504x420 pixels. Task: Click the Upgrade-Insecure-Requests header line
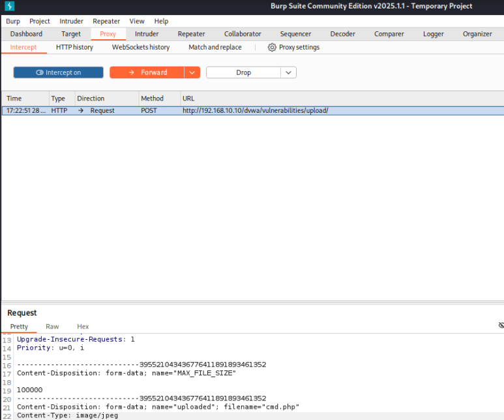coord(76,339)
